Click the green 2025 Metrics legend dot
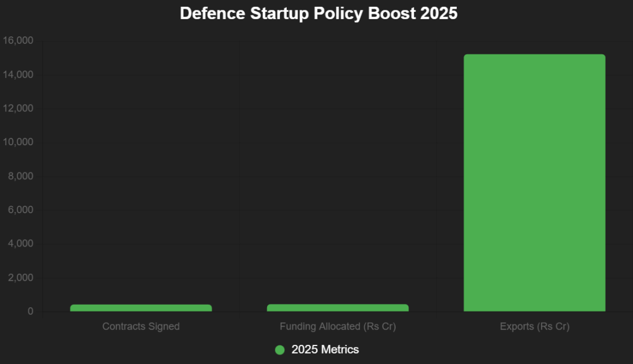 (279, 350)
